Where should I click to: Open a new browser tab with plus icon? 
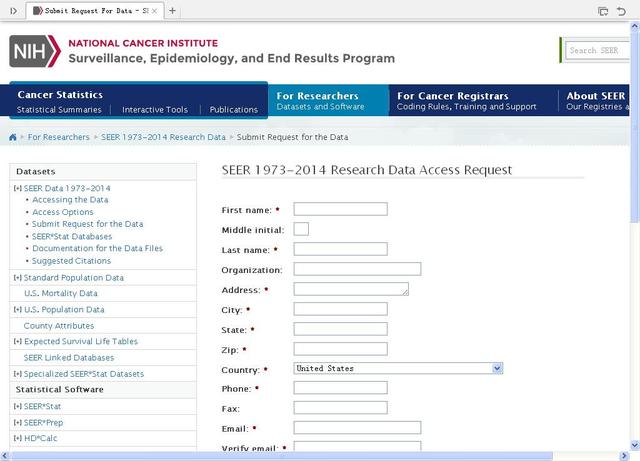(x=173, y=11)
